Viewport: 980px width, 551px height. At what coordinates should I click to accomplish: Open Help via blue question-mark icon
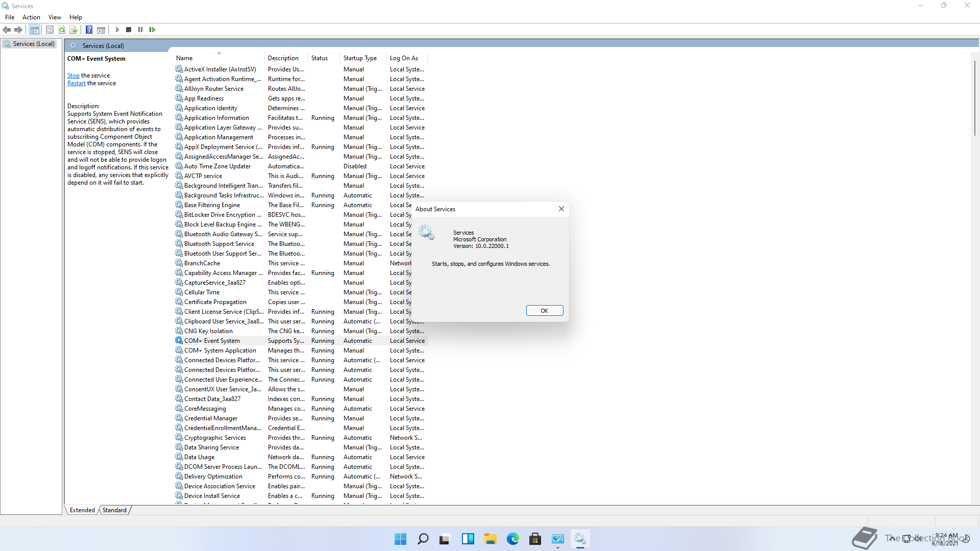click(89, 30)
